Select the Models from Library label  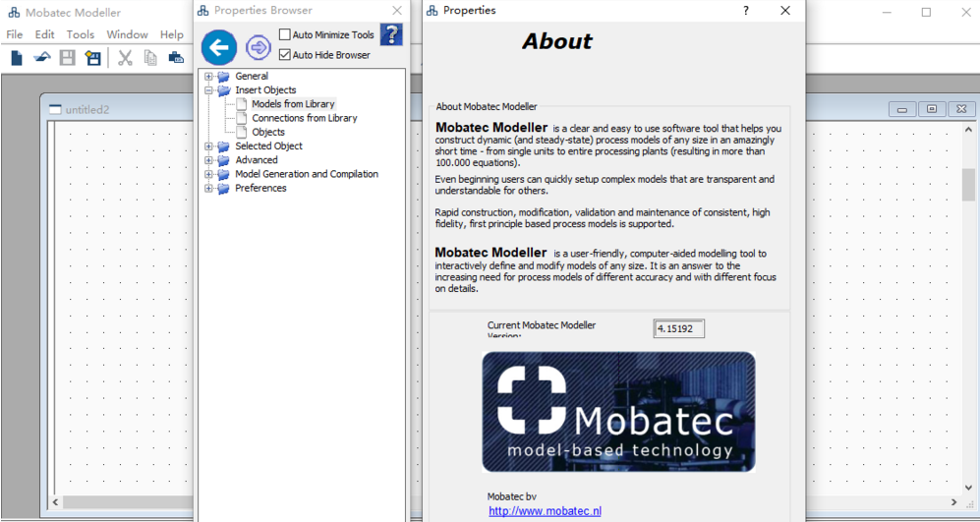point(293,104)
